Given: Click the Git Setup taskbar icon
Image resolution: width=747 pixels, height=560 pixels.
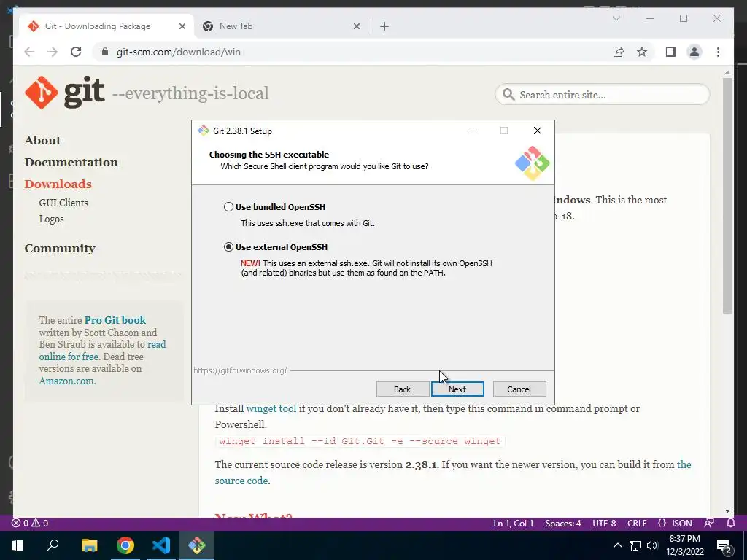Looking at the screenshot, I should pyautogui.click(x=197, y=545).
